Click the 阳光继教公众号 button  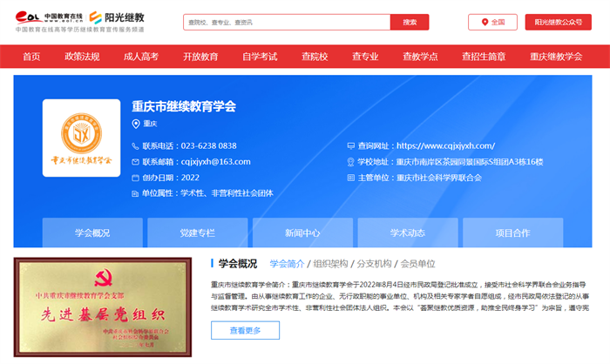click(558, 23)
